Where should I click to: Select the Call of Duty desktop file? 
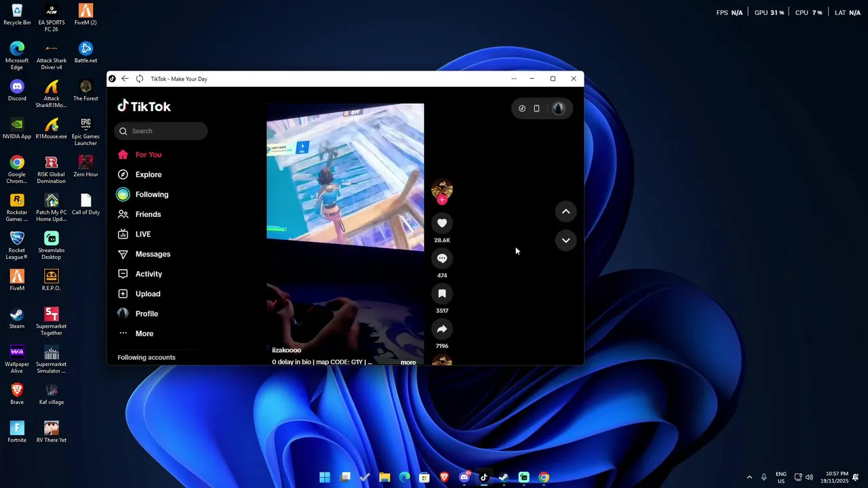tap(85, 205)
